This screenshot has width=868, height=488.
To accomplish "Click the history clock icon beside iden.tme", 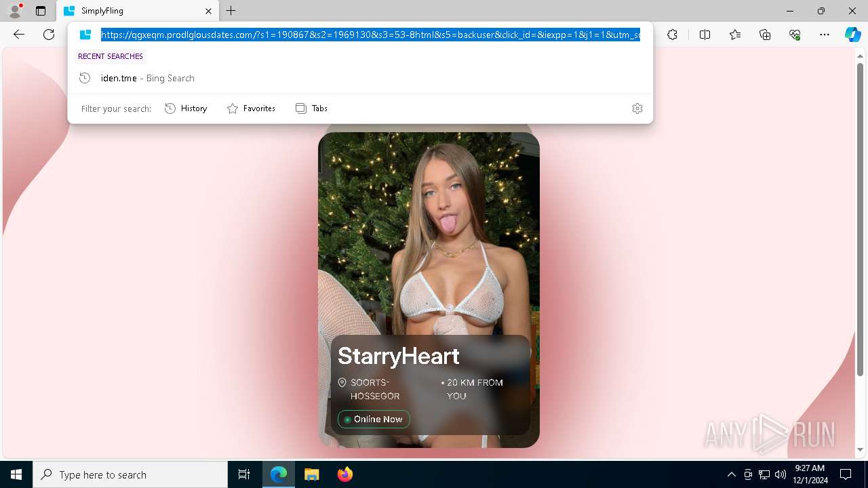I will (85, 78).
